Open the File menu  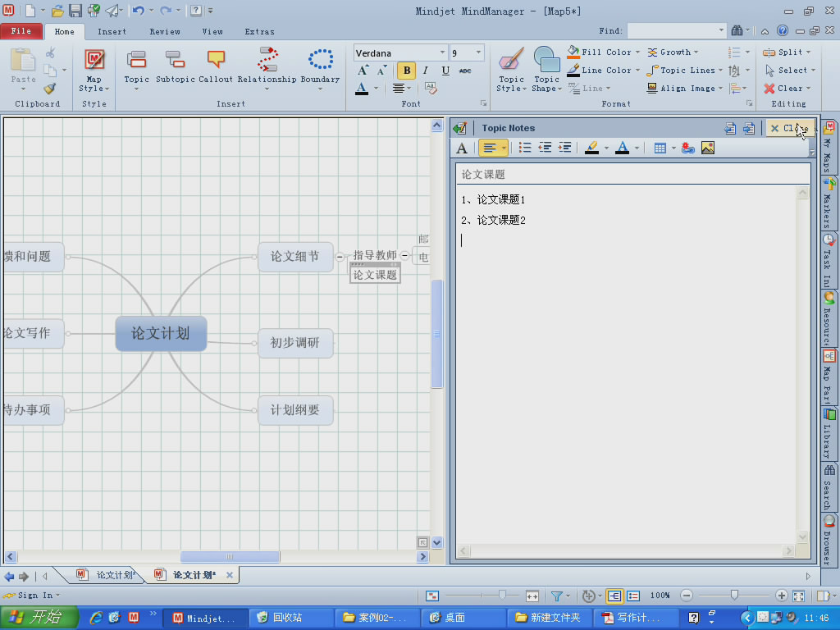click(21, 31)
